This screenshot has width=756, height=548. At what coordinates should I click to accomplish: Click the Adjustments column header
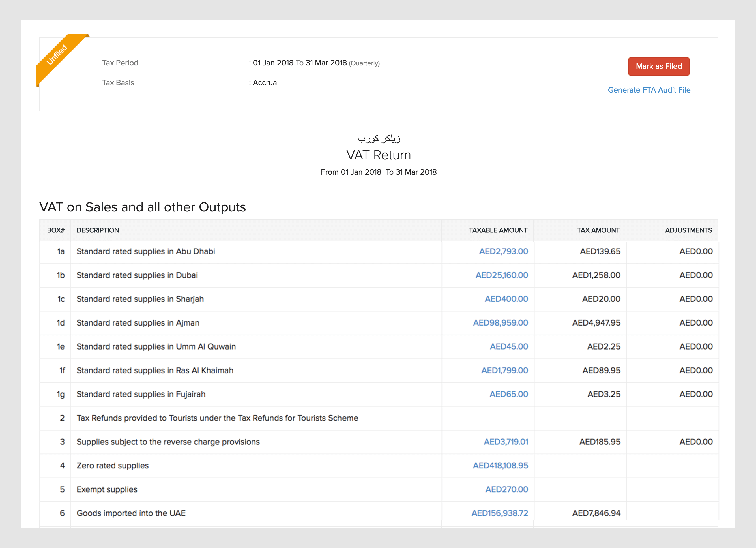point(688,230)
